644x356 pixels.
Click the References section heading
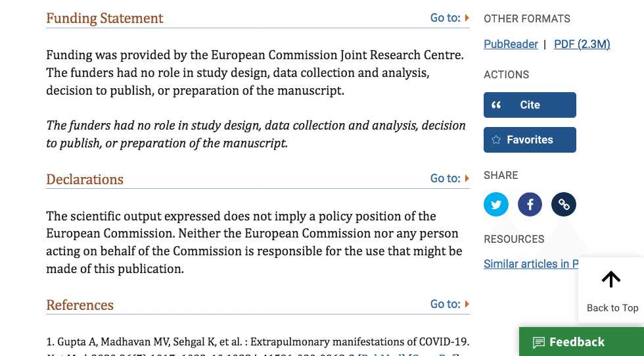80,305
